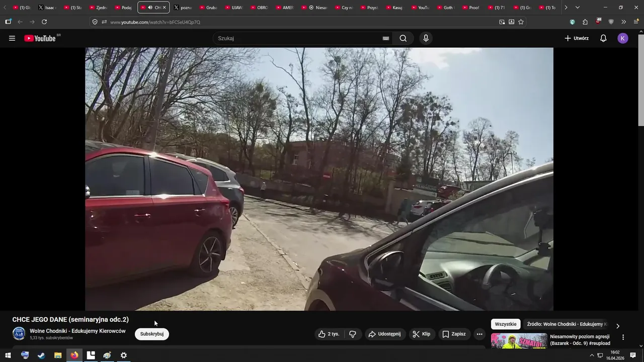
Task: Open the teal round extension icon
Action: [573, 22]
